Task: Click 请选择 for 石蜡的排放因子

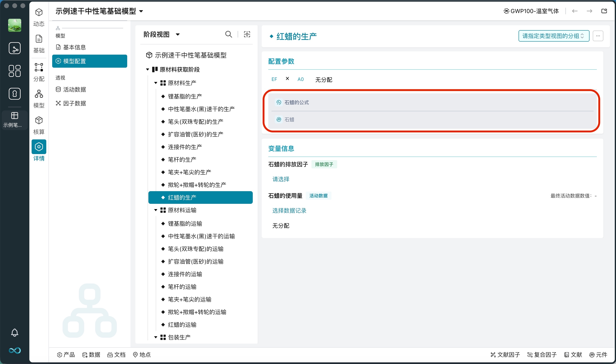Action: pyautogui.click(x=281, y=179)
